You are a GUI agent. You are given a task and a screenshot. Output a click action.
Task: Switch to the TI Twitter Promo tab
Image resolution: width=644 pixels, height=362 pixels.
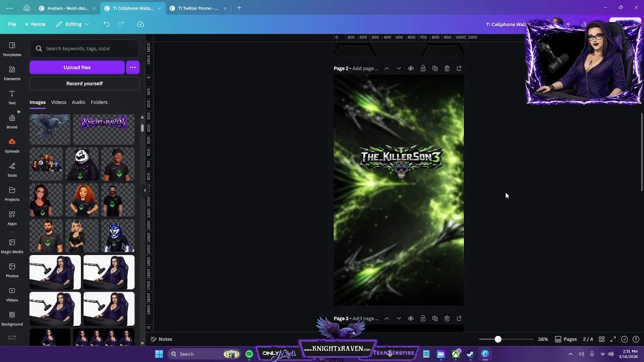198,8
